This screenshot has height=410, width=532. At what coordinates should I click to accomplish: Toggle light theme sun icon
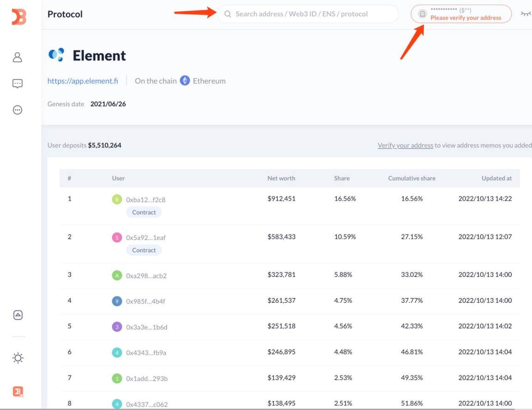[18, 358]
